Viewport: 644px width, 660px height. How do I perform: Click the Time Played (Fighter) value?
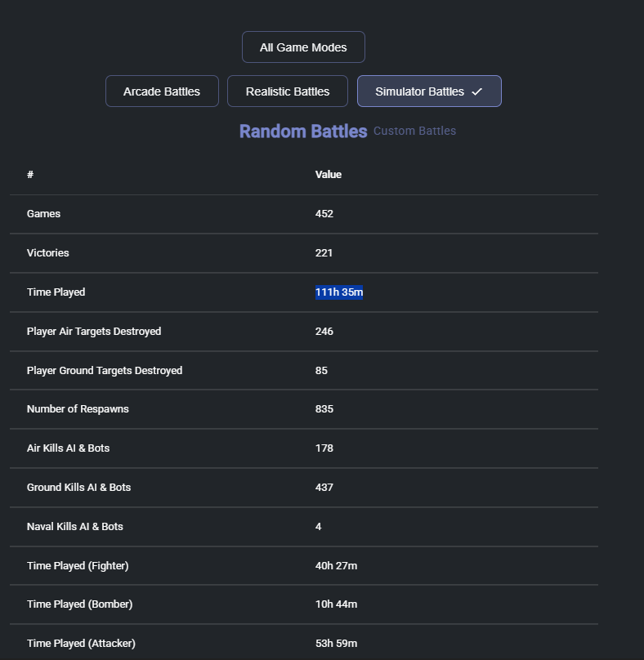point(336,565)
